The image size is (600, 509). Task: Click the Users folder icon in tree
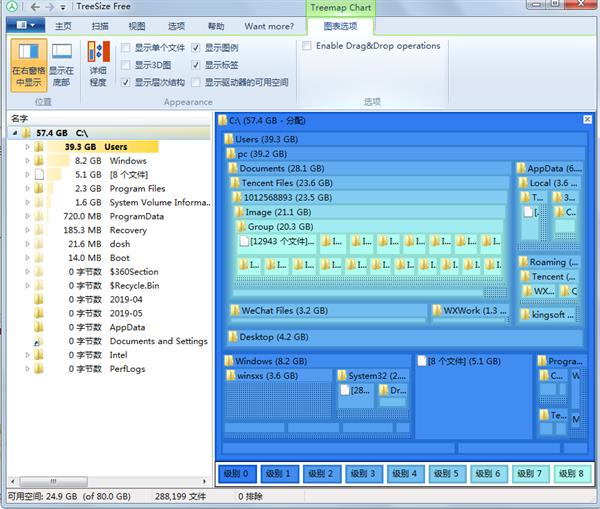tap(39, 147)
